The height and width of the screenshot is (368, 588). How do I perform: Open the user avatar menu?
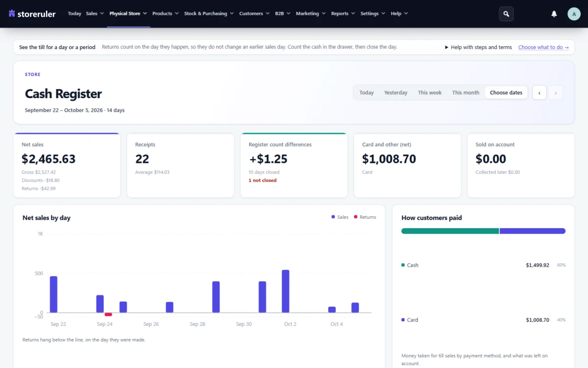click(x=574, y=14)
